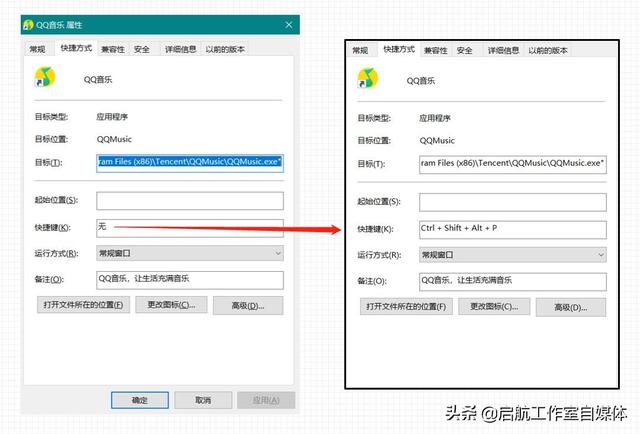Click 备注(O) field in right panel

513,282
